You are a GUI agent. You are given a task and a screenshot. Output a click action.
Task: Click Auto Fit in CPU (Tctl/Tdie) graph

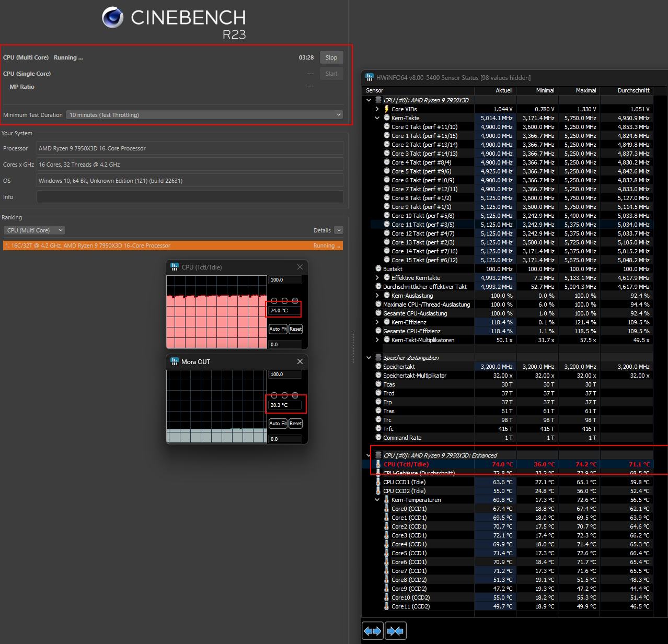coord(278,329)
